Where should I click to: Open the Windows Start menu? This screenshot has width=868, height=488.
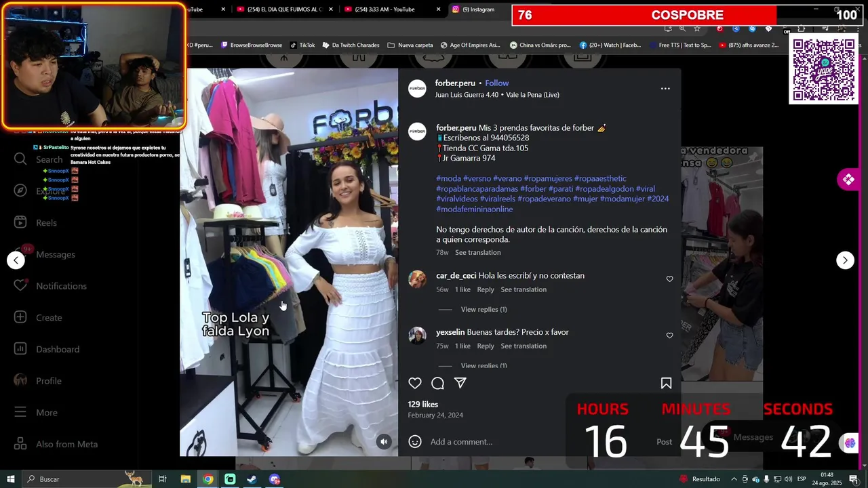(x=11, y=479)
